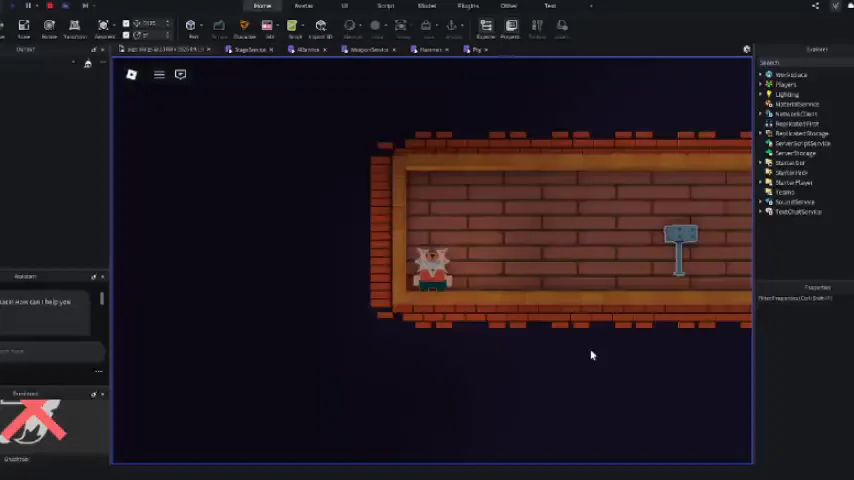Click the Lock icon in toolbar
The image size is (854, 480).
(426, 25)
